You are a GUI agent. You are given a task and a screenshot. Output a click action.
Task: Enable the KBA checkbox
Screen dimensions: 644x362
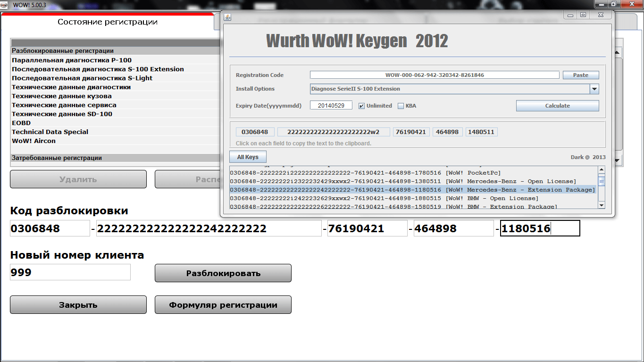click(401, 106)
